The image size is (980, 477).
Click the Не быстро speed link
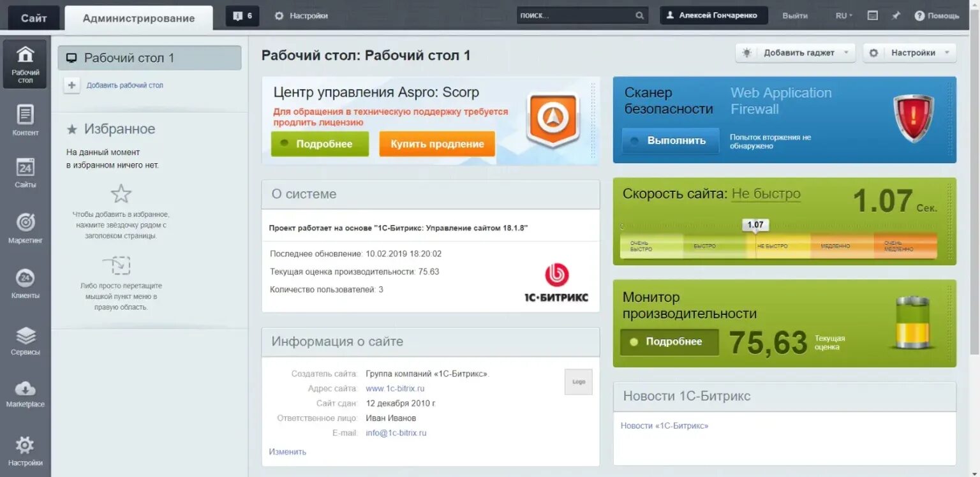tap(766, 194)
